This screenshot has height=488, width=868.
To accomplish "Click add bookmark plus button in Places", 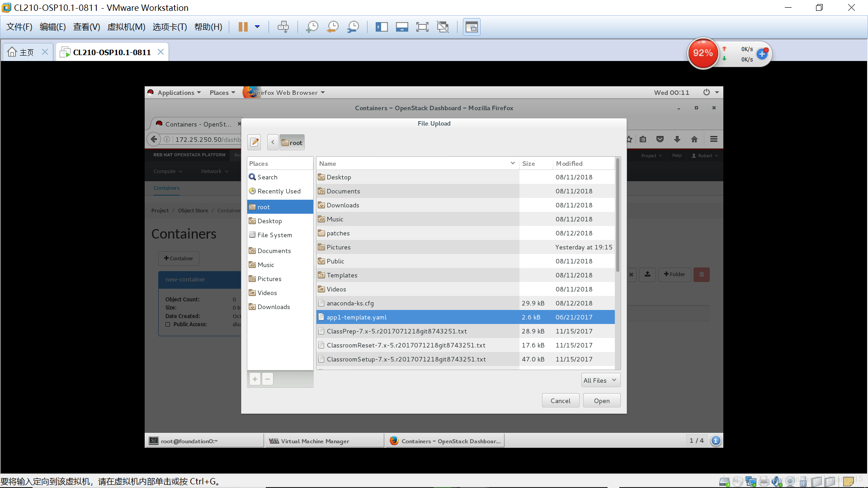I will 255,379.
